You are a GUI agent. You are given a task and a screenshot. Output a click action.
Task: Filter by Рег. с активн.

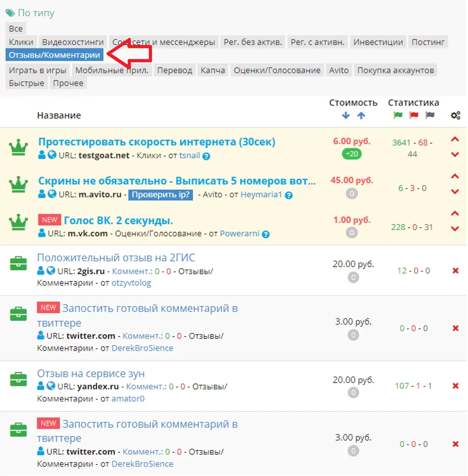(x=317, y=42)
